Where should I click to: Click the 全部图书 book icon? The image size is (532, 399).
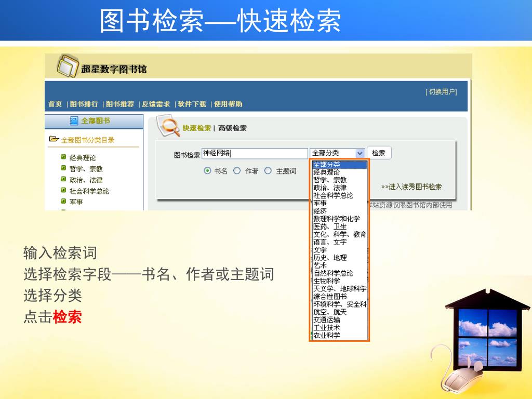pos(74,121)
